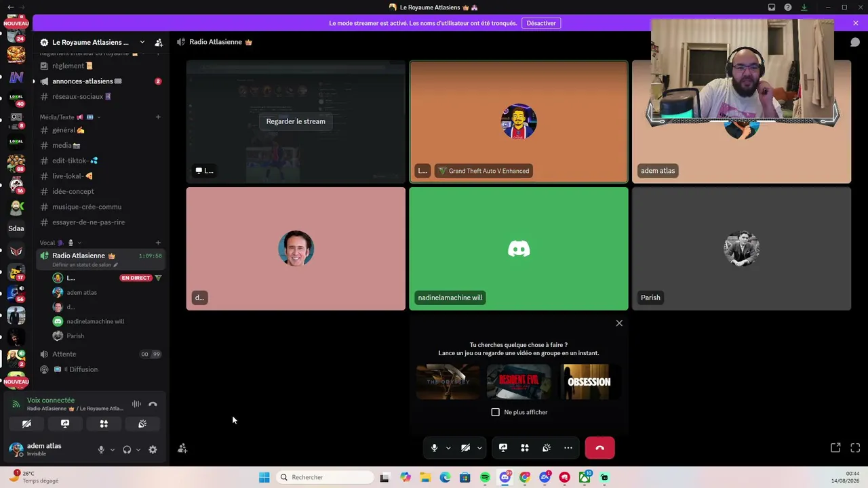The height and width of the screenshot is (488, 868).
Task: Create channel in Vocal category
Action: pos(158,243)
